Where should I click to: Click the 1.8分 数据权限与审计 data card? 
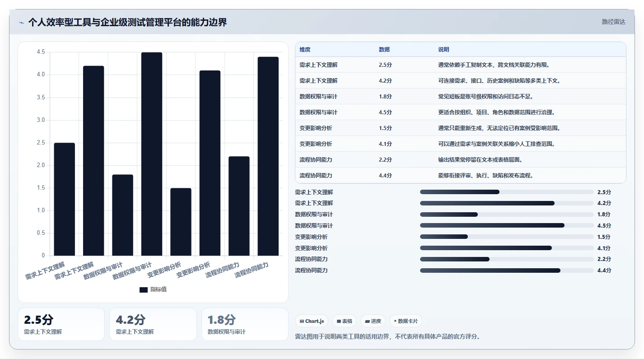[245, 324]
